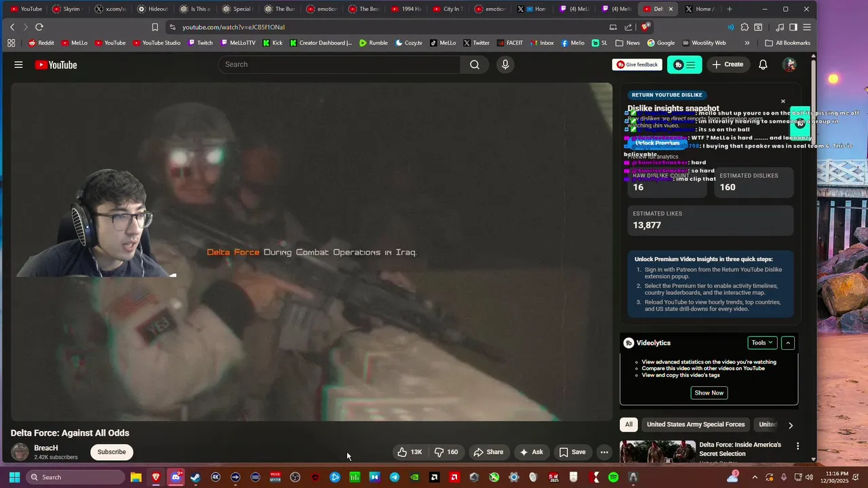Close the Dislike insights snapshot panel
Image resolution: width=868 pixels, height=488 pixels.
[x=783, y=102]
